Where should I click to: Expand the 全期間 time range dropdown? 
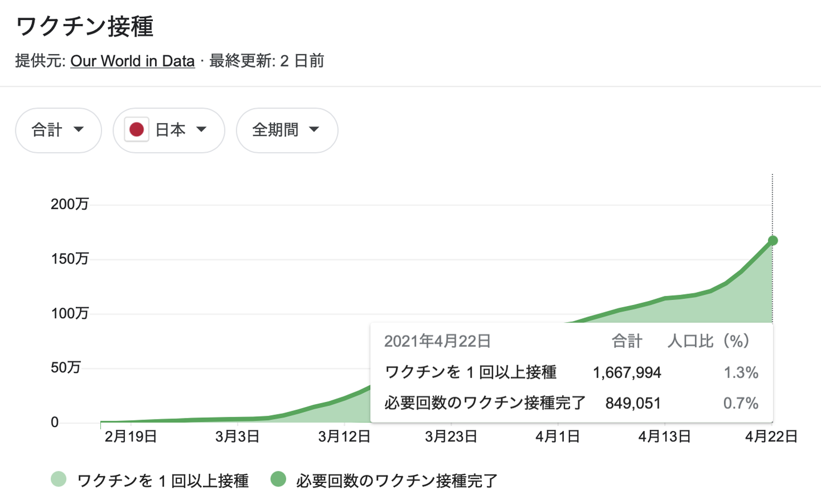(x=287, y=130)
